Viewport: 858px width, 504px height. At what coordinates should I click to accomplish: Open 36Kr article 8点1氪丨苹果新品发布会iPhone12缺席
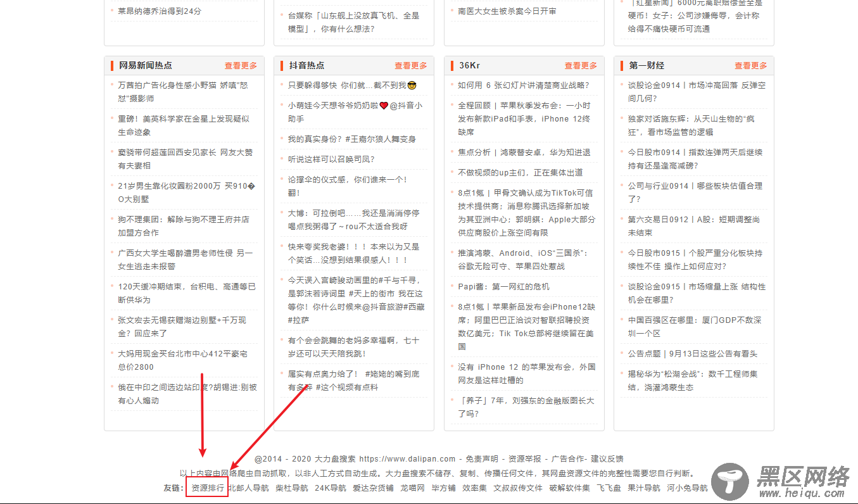pos(526,327)
